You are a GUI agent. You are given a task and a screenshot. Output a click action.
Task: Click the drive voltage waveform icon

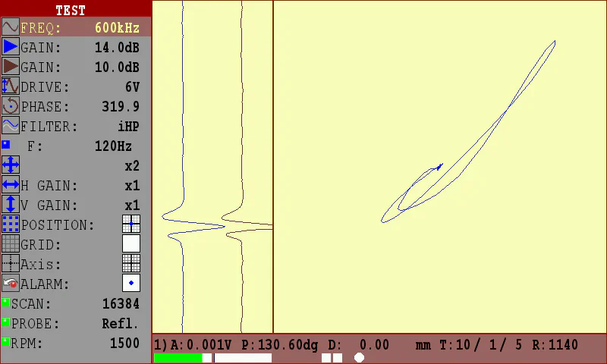click(10, 86)
